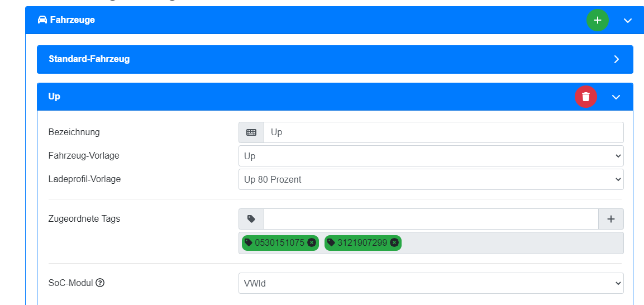
Task: Add tag using the plus button
Action: (610, 219)
